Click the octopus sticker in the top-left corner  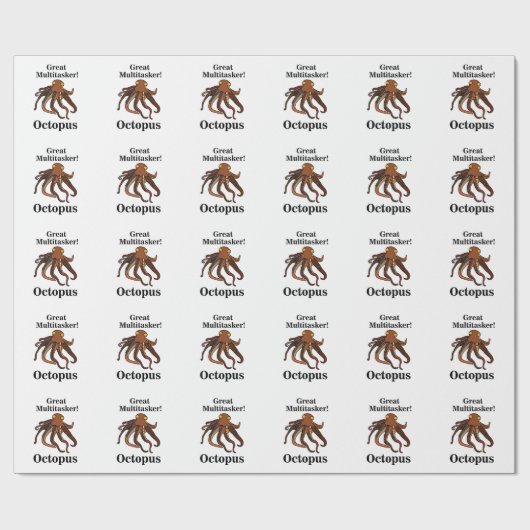pos(56,97)
